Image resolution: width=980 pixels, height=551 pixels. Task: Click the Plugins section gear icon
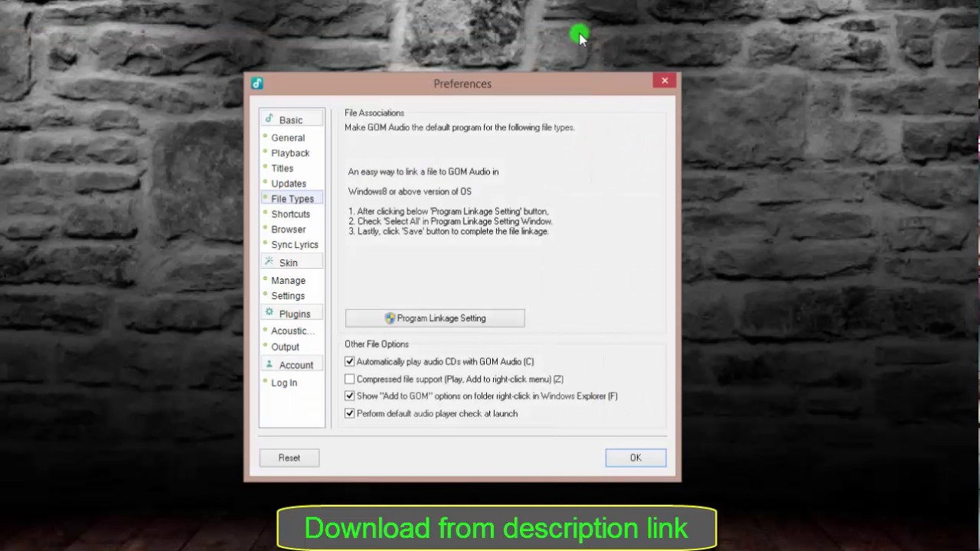pos(269,313)
